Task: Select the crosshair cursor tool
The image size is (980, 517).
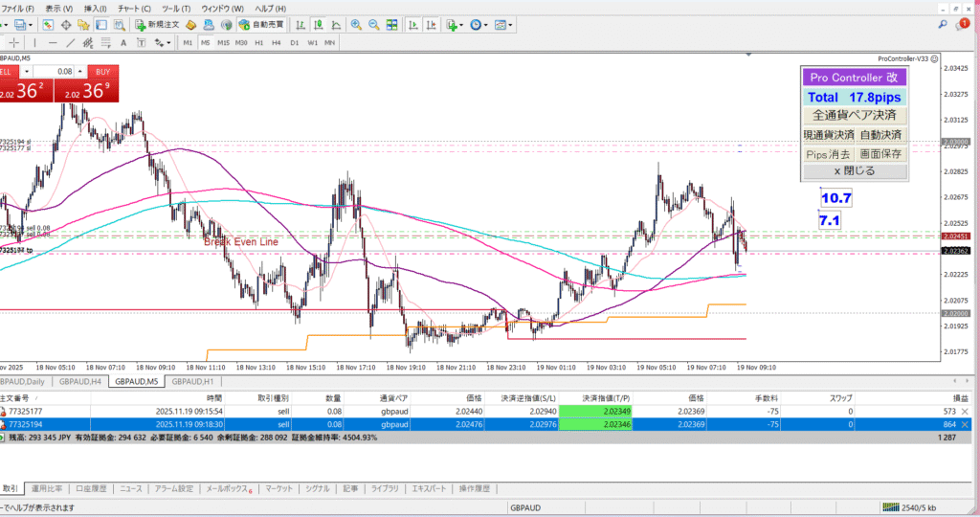Action: click(13, 43)
